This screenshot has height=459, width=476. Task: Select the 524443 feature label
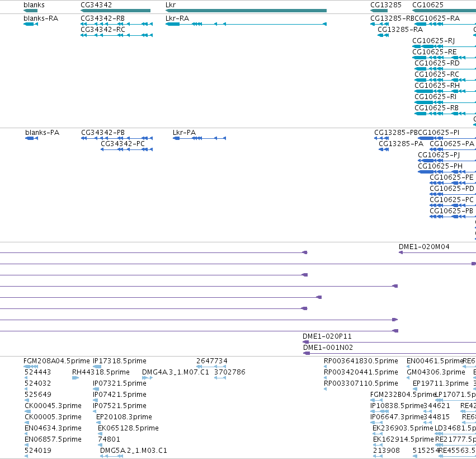pyautogui.click(x=37, y=372)
